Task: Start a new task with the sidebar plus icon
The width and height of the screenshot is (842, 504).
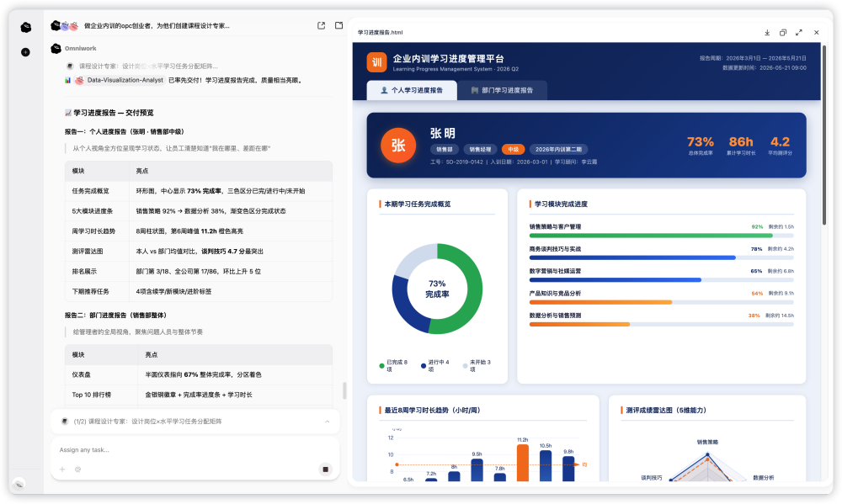Action: tap(25, 52)
